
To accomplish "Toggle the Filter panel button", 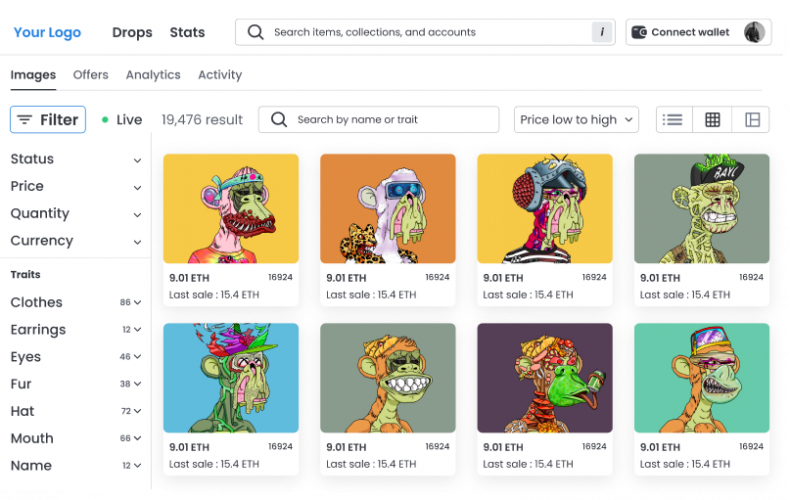I will (x=48, y=120).
